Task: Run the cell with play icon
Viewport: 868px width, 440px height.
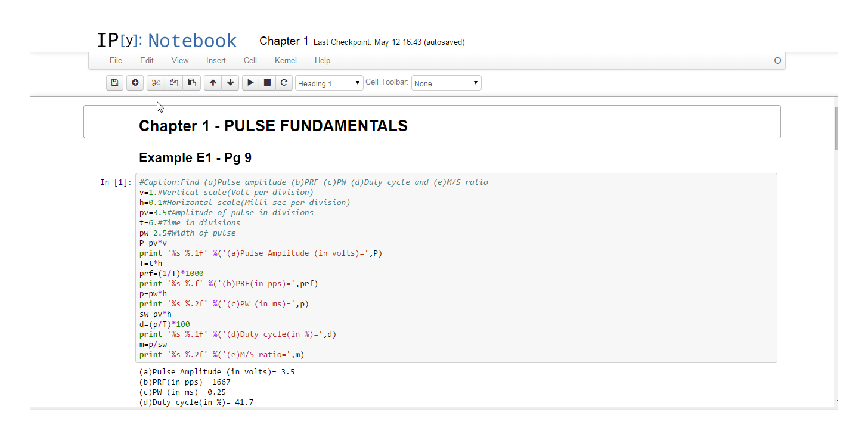Action: 250,83
